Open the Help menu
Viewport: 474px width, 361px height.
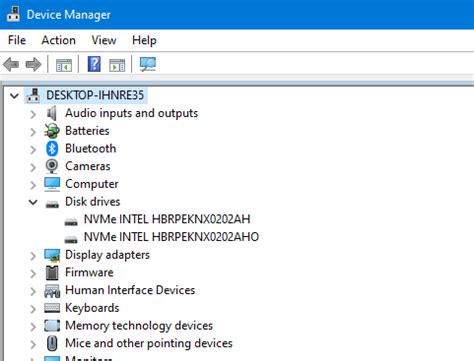[x=144, y=40]
